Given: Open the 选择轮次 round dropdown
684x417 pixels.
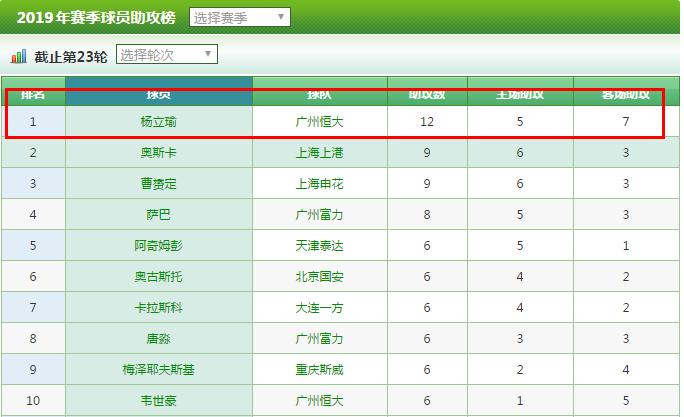Looking at the screenshot, I should coord(167,55).
